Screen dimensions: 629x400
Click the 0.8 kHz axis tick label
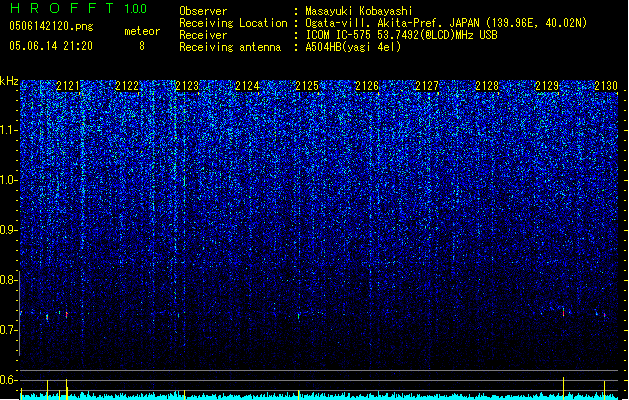[x=9, y=280]
